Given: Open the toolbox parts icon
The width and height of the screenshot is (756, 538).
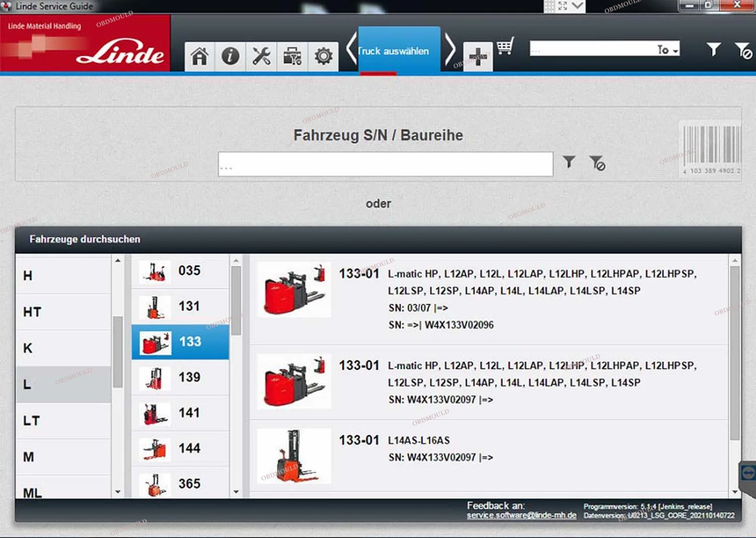Looking at the screenshot, I should pyautogui.click(x=292, y=56).
